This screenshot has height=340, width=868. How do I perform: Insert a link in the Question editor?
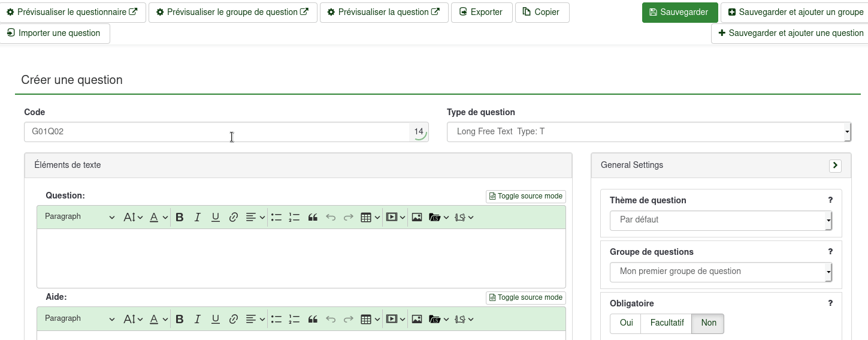(x=234, y=217)
